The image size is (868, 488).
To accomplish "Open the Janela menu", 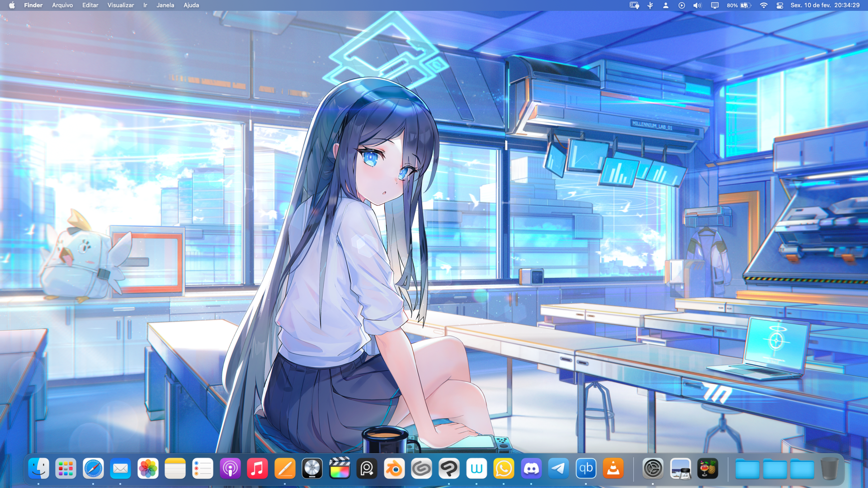I will point(165,5).
